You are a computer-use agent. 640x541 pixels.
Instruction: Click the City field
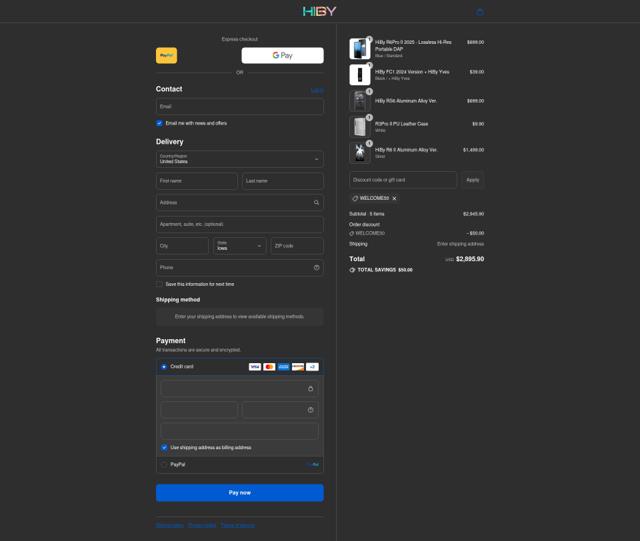pyautogui.click(x=182, y=246)
